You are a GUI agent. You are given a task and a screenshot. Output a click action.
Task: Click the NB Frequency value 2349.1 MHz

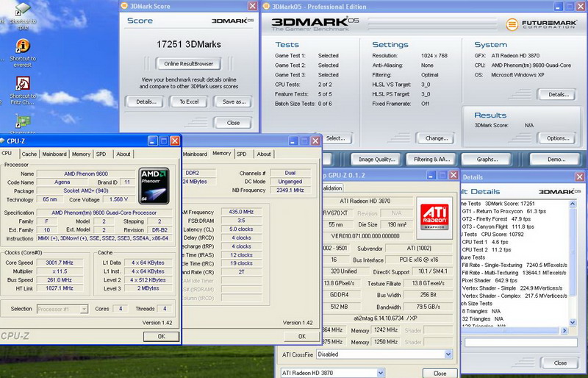290,190
